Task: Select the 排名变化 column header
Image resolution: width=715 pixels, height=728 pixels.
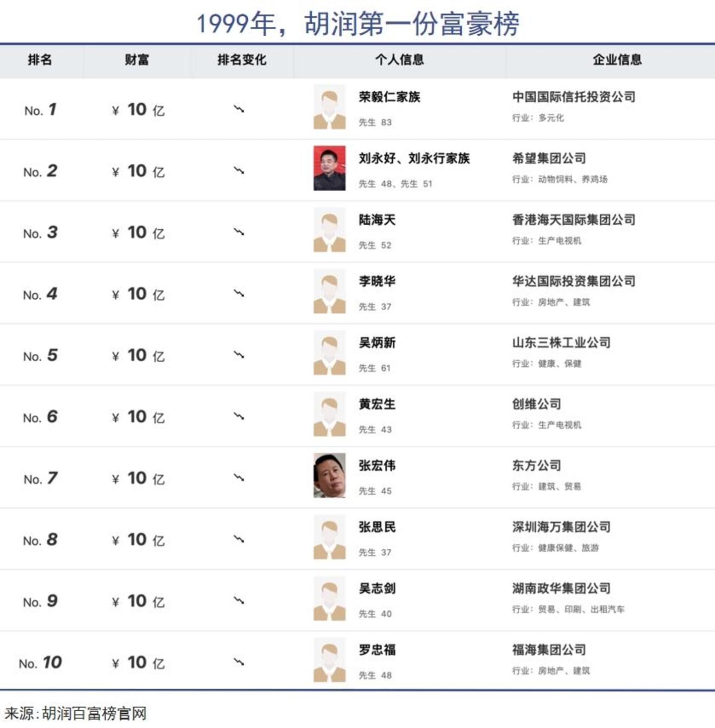Action: click(242, 60)
